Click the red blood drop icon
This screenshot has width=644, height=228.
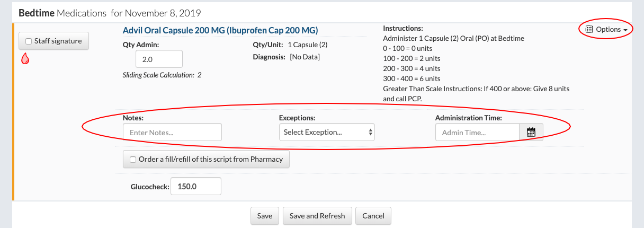click(25, 59)
